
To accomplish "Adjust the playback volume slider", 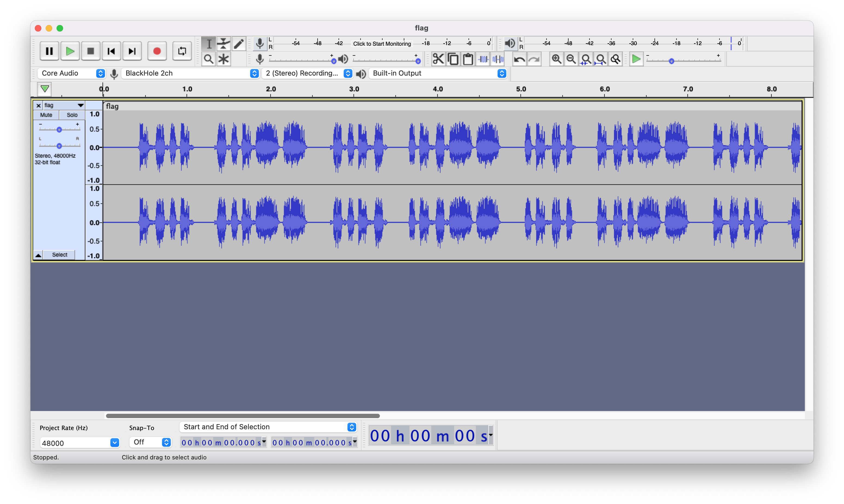I will pyautogui.click(x=418, y=61).
